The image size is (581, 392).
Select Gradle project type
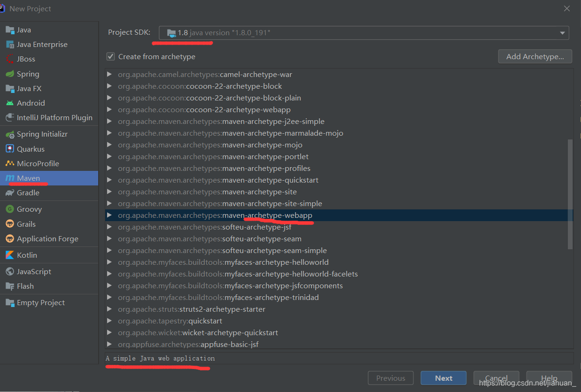(x=49, y=193)
